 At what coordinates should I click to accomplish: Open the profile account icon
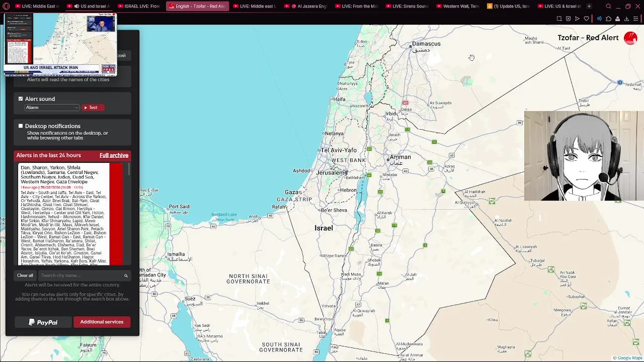tap(617, 19)
